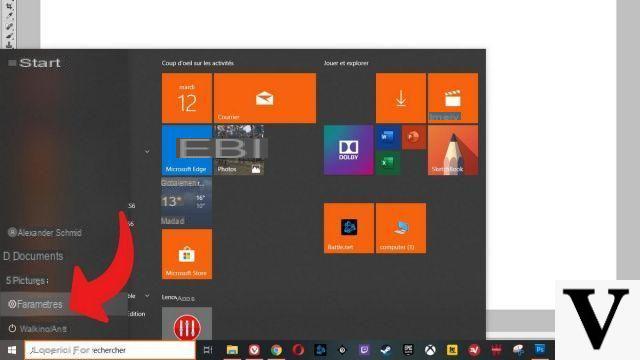Open the clapperboard movies tile
The image size is (640, 360).
tap(453, 98)
